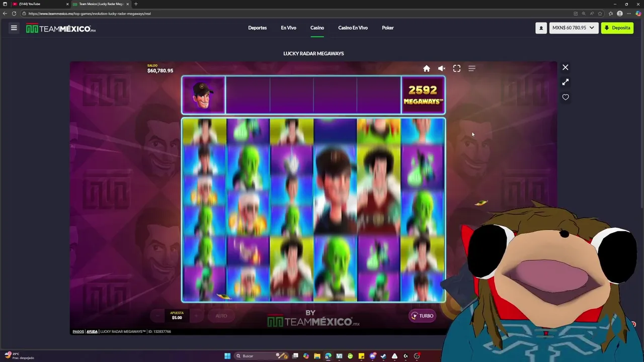Image resolution: width=644 pixels, height=362 pixels.
Task: Open Task View on the taskbar
Action: [x=295, y=356]
